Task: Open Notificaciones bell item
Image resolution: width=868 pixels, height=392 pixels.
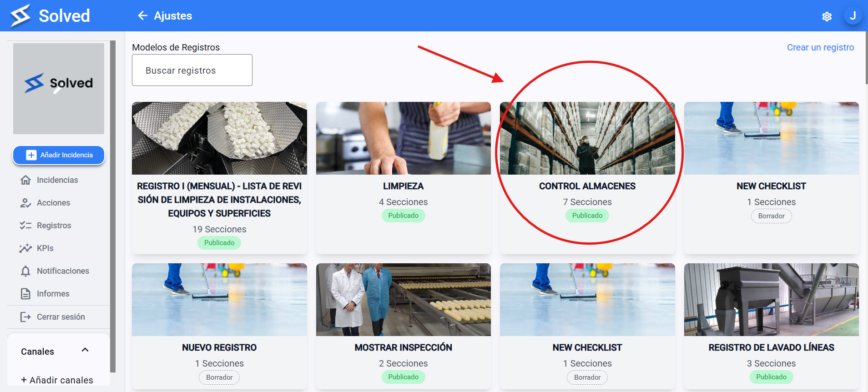Action: coord(63,271)
